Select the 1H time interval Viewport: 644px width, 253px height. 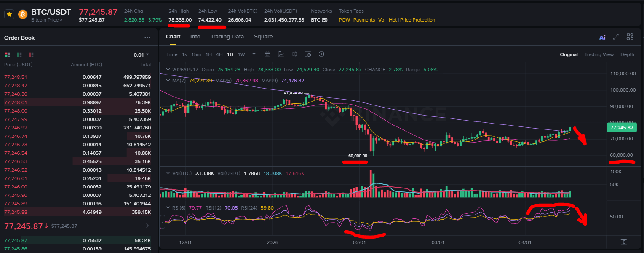point(208,54)
